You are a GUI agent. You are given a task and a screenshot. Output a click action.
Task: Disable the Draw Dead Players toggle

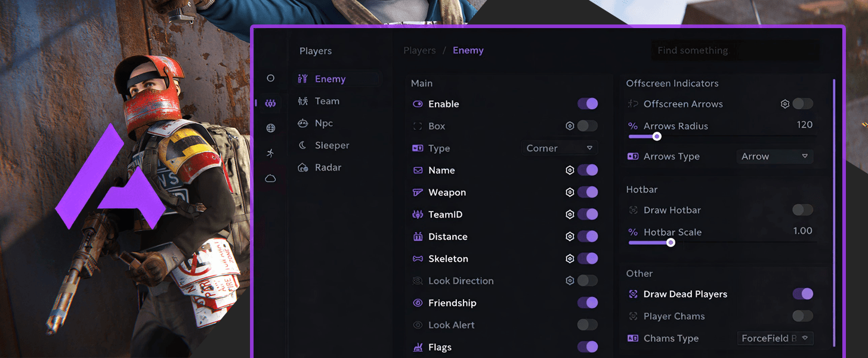pyautogui.click(x=802, y=294)
